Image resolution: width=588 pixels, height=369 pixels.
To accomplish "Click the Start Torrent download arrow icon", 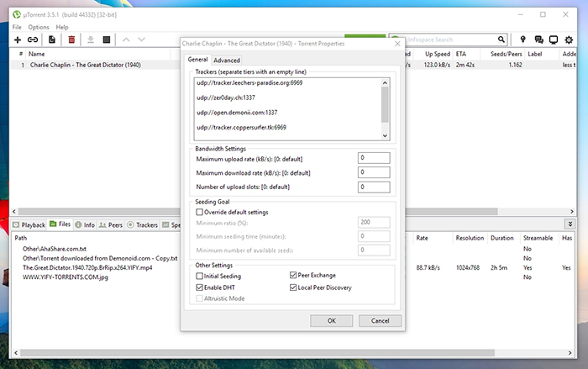I will point(91,40).
